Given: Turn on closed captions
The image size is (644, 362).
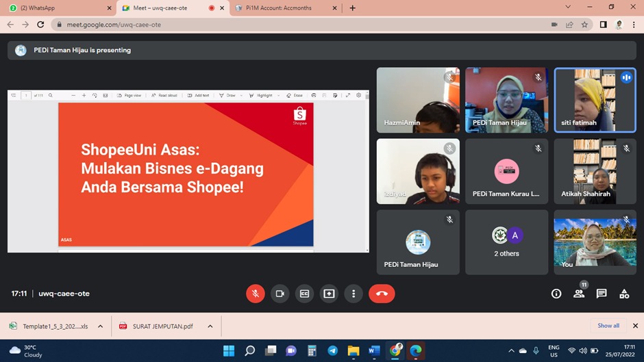Looking at the screenshot, I should [x=304, y=294].
